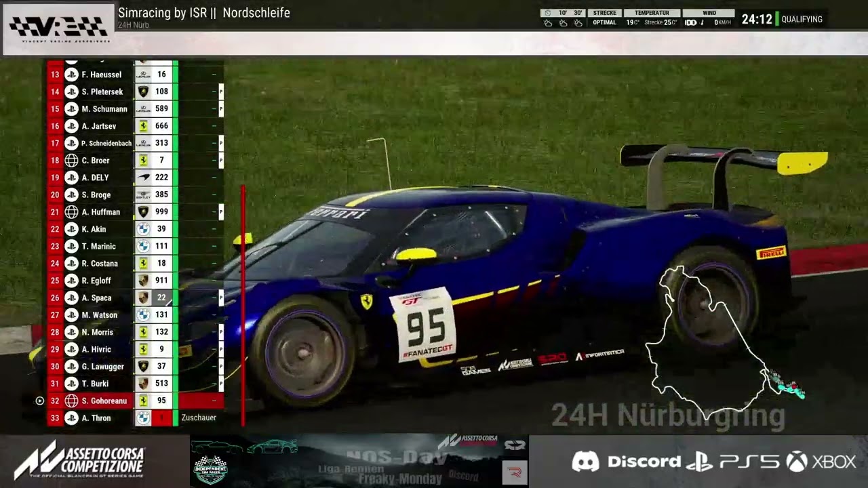Click PlayStation icon next to F. Haeussel
868x488 pixels.
71,75
